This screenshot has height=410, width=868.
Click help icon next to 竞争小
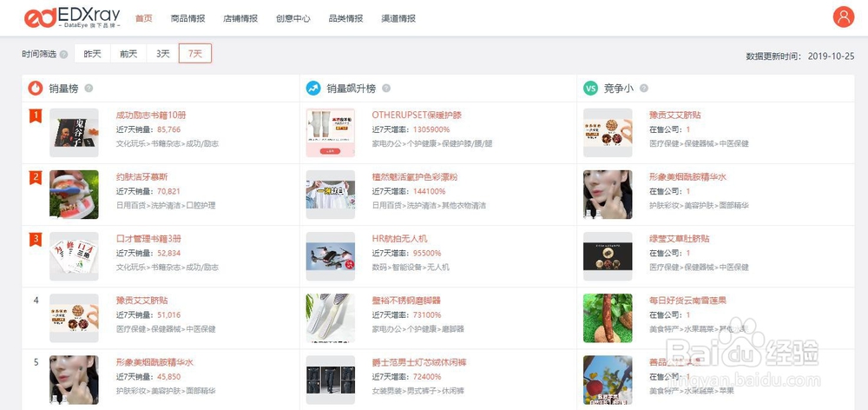(644, 88)
